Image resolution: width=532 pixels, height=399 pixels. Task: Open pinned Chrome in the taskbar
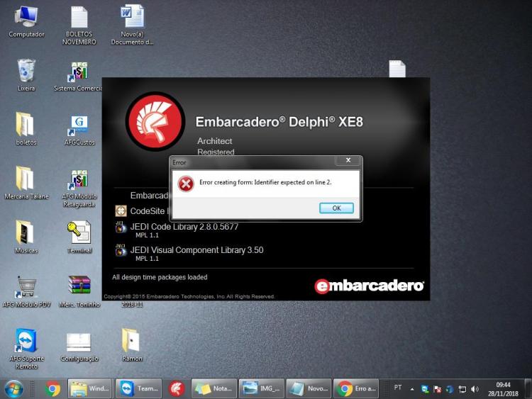click(x=52, y=389)
